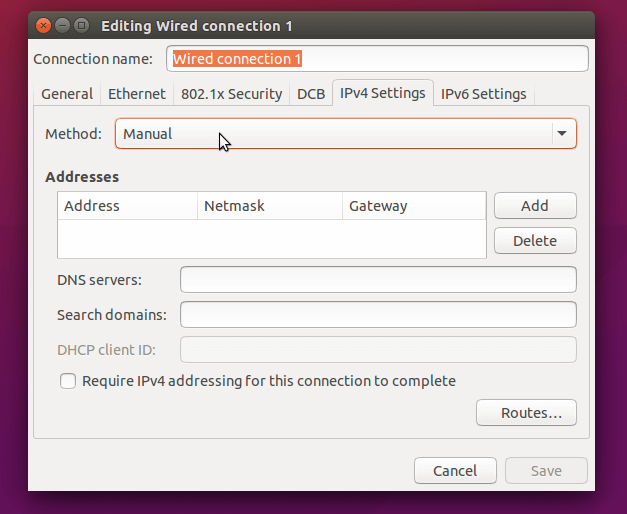Expand the Method dropdown arrow
Viewport: 627px width, 514px height.
[x=561, y=134]
